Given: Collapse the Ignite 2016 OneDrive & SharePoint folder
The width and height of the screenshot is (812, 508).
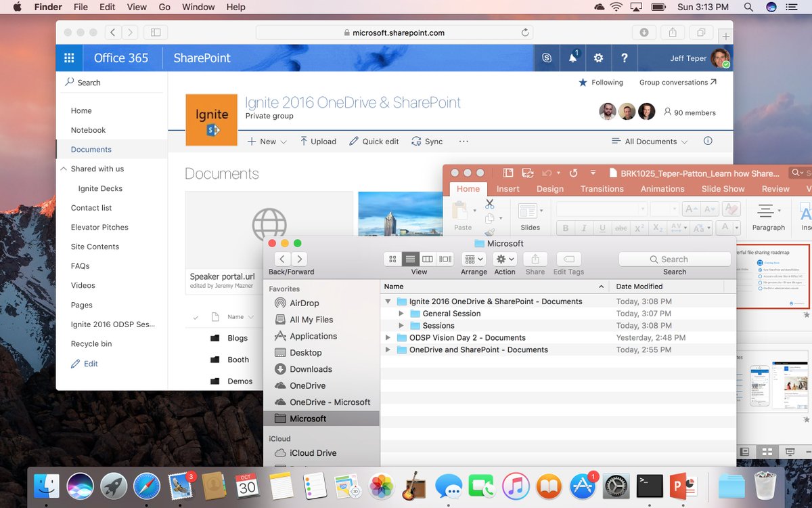Looking at the screenshot, I should pos(388,301).
